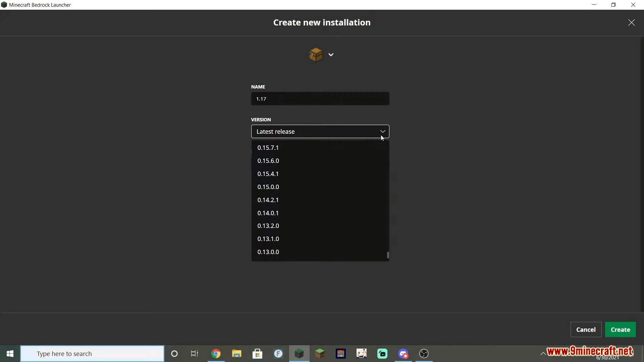
Task: Click the Cancel button to dismiss
Action: tap(586, 329)
